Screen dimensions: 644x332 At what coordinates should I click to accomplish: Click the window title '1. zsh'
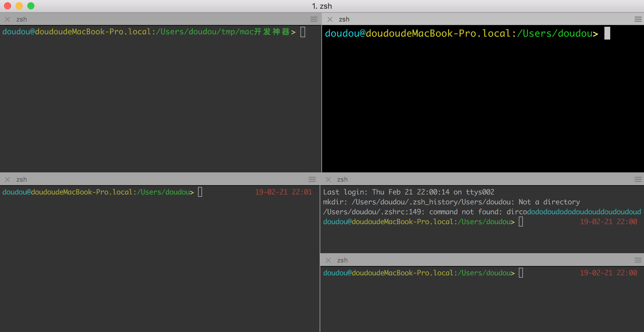[x=322, y=6]
